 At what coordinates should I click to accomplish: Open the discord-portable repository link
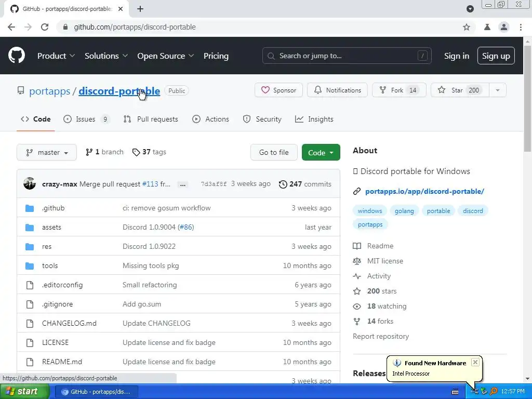tap(119, 91)
